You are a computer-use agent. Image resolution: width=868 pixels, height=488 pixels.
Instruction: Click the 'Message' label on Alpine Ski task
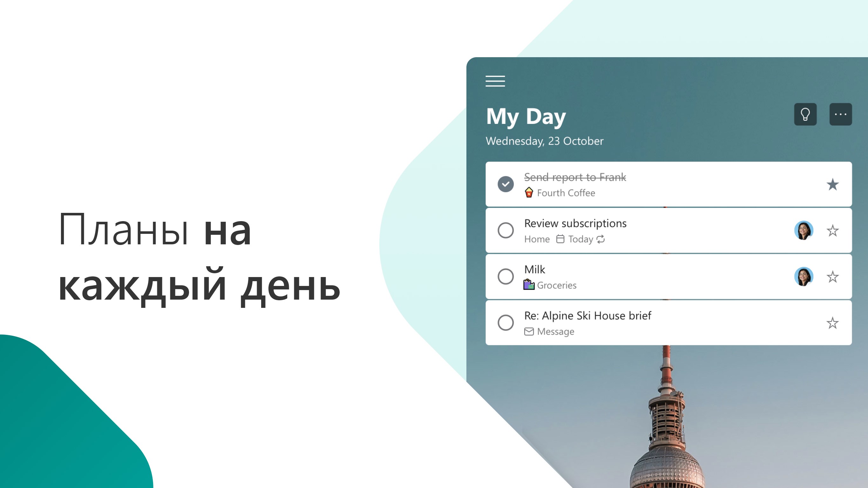coord(555,331)
